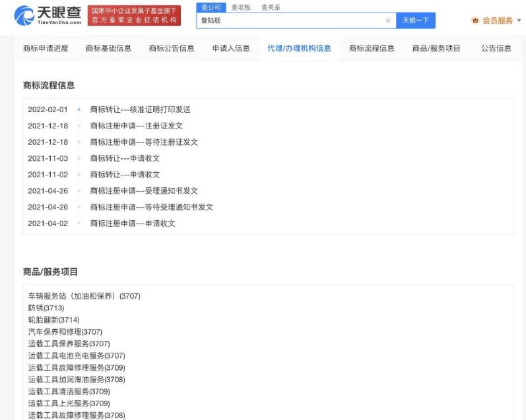Open the 商标公告信息 tab
526x420 pixels.
click(172, 48)
